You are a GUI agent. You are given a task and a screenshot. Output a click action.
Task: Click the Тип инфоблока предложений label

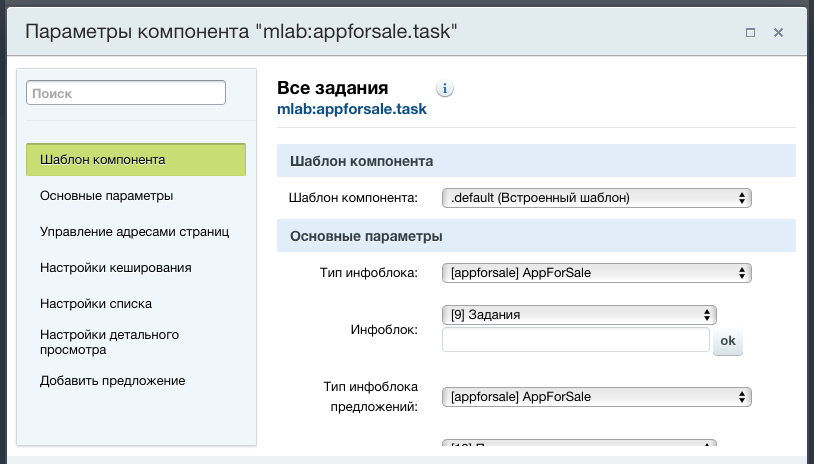[x=371, y=397]
